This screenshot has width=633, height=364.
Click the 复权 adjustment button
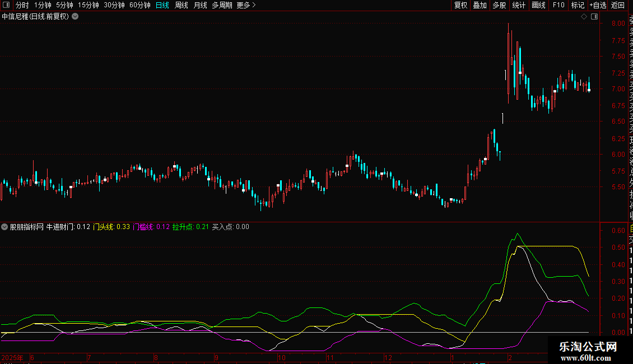tap(460, 6)
